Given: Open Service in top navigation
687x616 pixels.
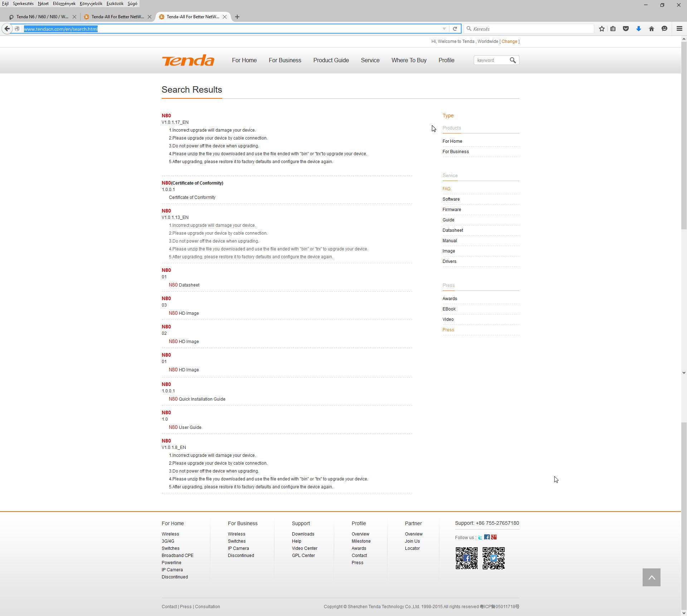Looking at the screenshot, I should pos(370,60).
